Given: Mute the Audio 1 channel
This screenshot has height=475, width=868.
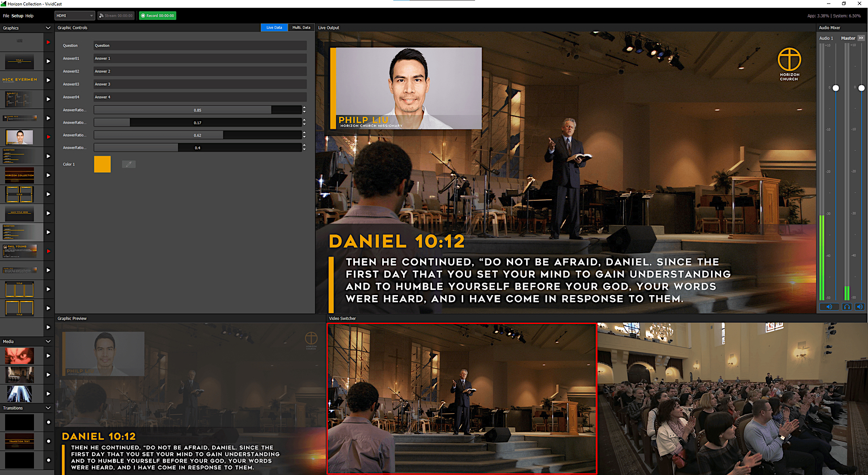Looking at the screenshot, I should pos(829,306).
